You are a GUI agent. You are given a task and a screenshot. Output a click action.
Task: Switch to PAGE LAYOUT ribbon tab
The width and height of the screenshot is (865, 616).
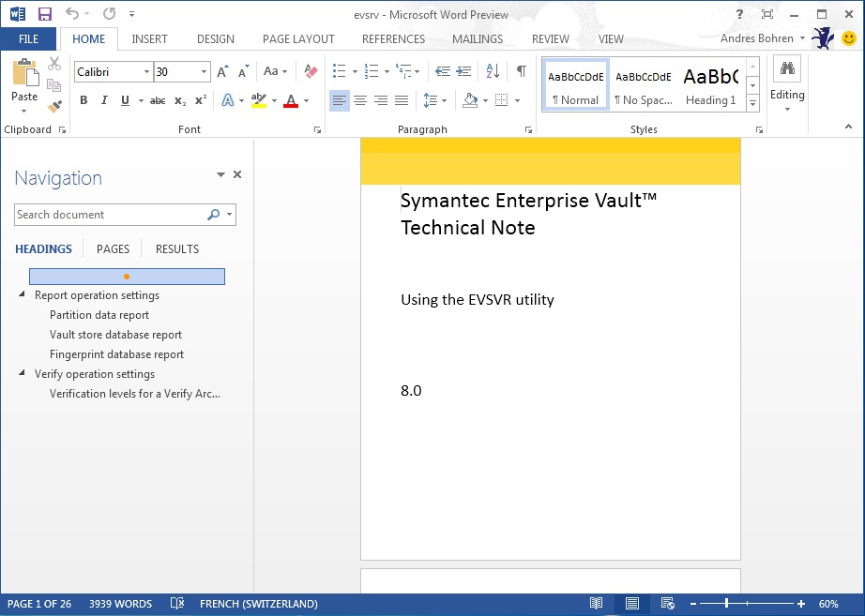(298, 39)
